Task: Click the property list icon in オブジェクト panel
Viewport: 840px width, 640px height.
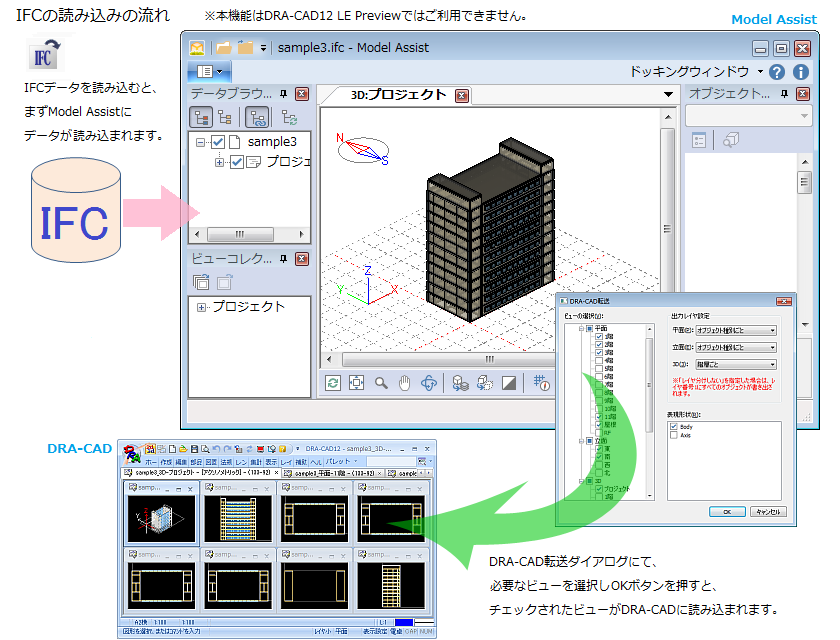Action: [699, 140]
